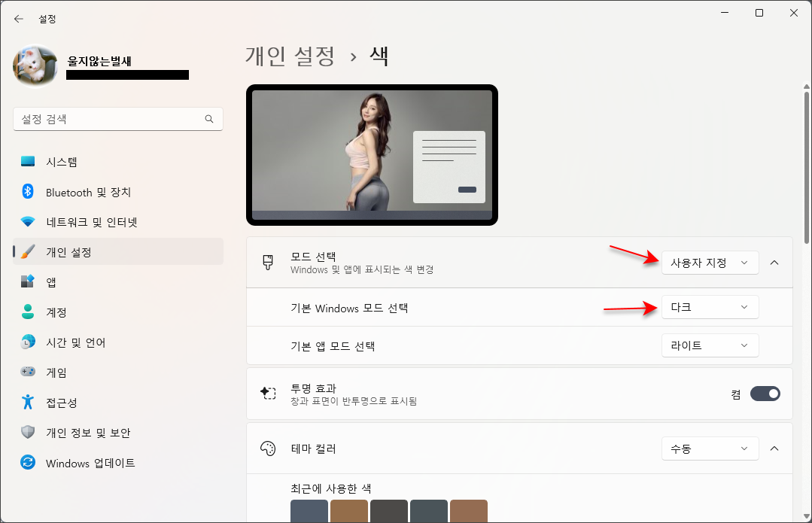
Task: Go to 시간 및 언어 category
Action: (x=118, y=342)
